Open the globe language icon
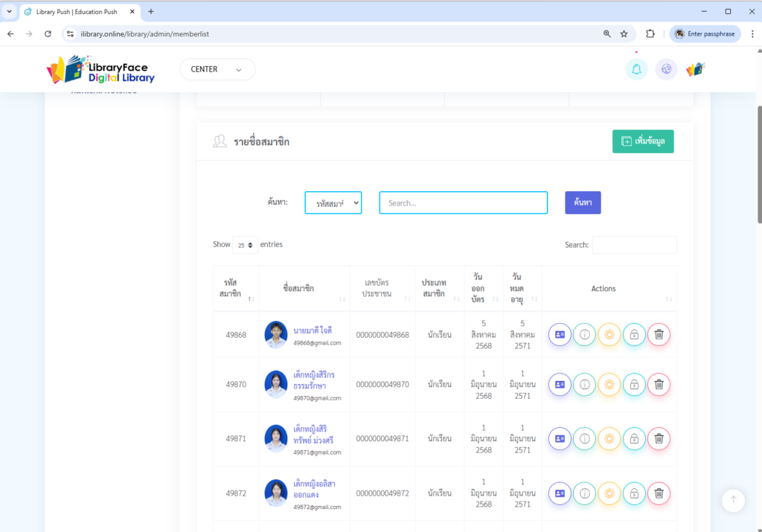This screenshot has height=532, width=762. pyautogui.click(x=666, y=69)
